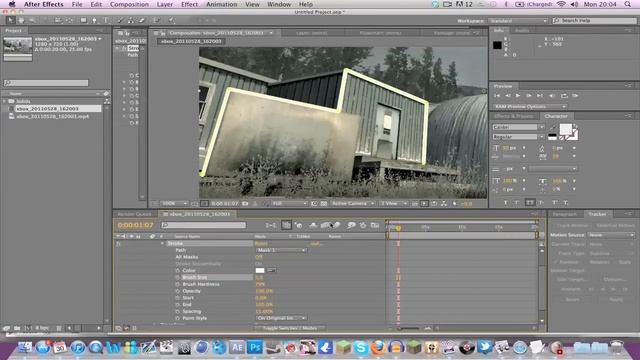Open the 1 View layout dropdown
This screenshot has height=360, width=640.
(x=393, y=203)
